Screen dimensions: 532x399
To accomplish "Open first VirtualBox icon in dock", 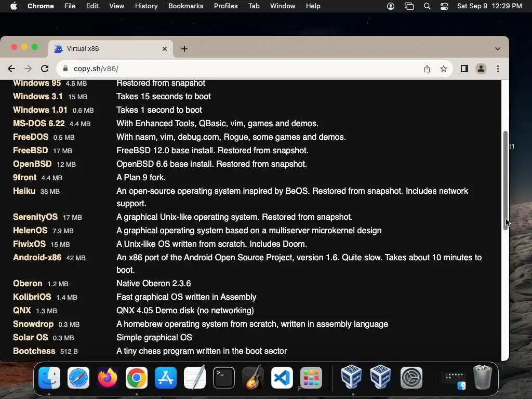I will point(351,377).
